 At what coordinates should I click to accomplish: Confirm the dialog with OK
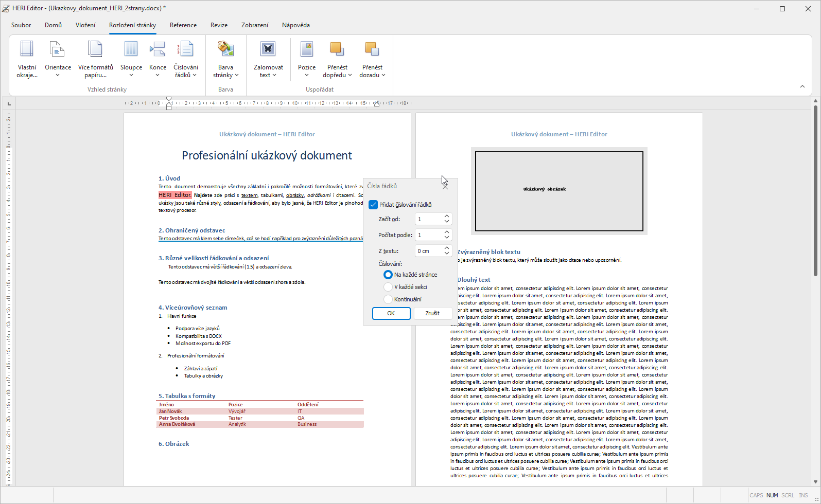(x=391, y=313)
